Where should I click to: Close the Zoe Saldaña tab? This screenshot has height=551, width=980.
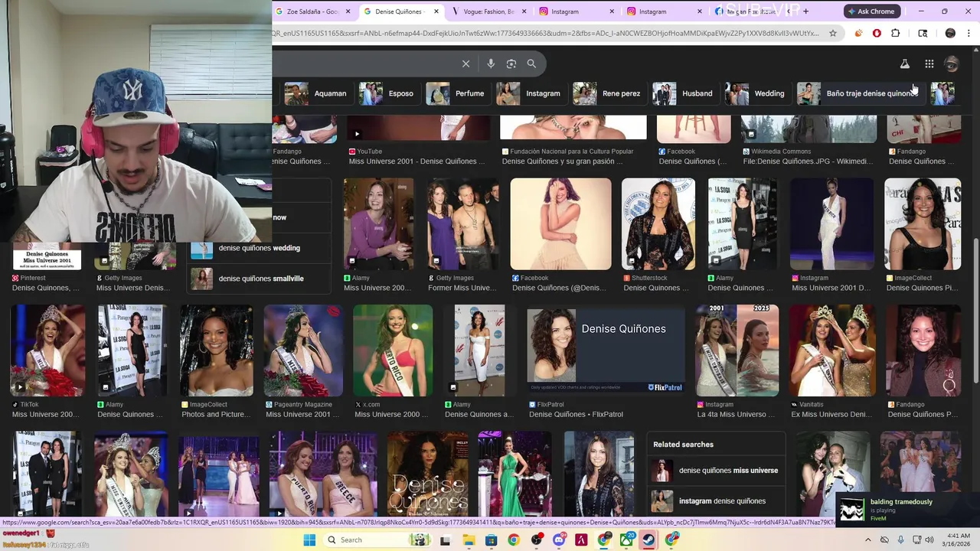(348, 11)
